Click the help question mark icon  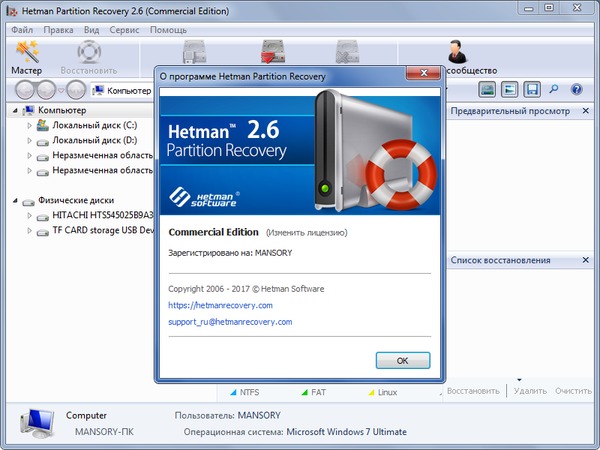pos(576,90)
